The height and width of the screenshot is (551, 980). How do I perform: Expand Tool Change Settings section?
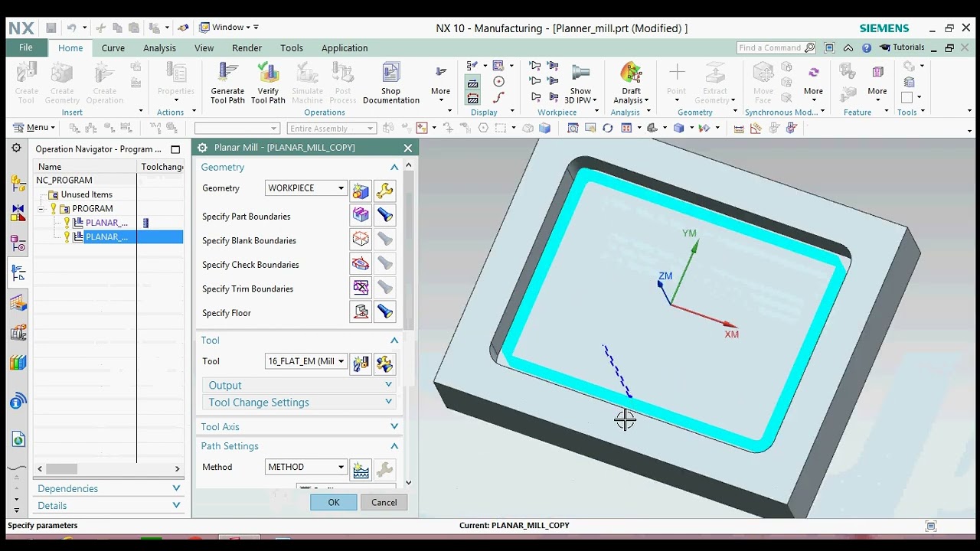[299, 402]
